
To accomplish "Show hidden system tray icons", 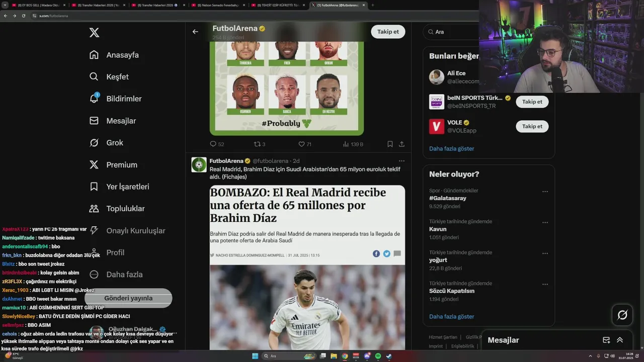I will (591, 356).
